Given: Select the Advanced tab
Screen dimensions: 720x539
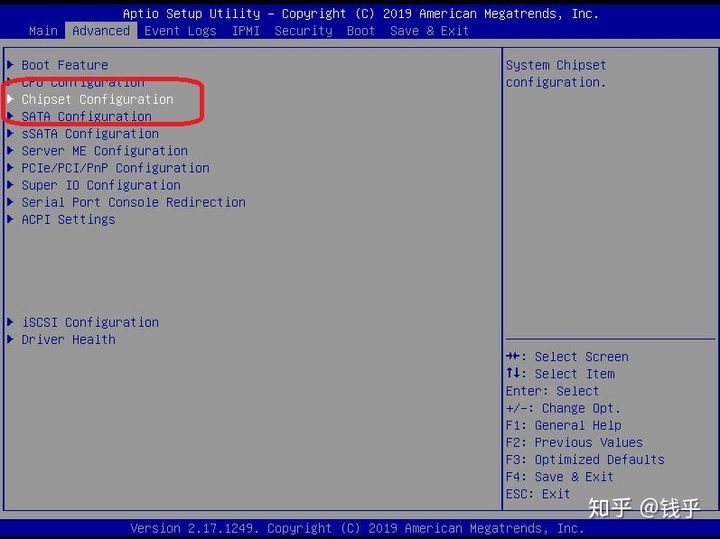Looking at the screenshot, I should coord(101,31).
